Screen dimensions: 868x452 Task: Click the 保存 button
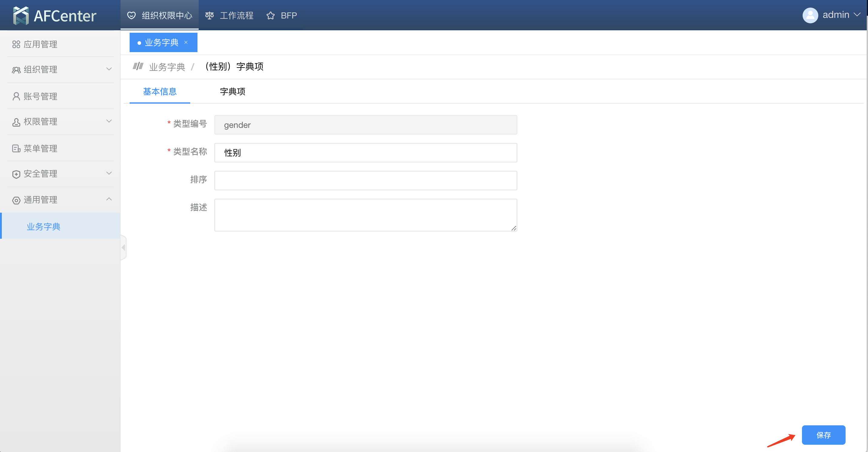(823, 435)
